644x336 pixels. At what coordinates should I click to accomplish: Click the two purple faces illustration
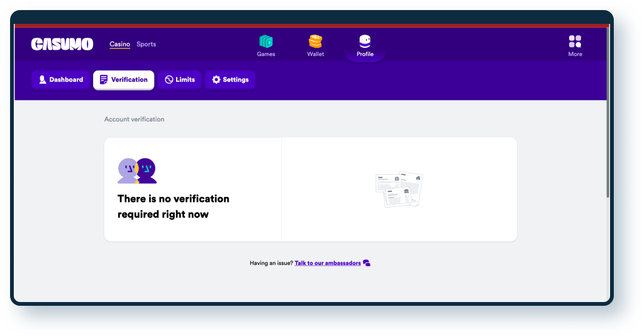click(x=137, y=171)
